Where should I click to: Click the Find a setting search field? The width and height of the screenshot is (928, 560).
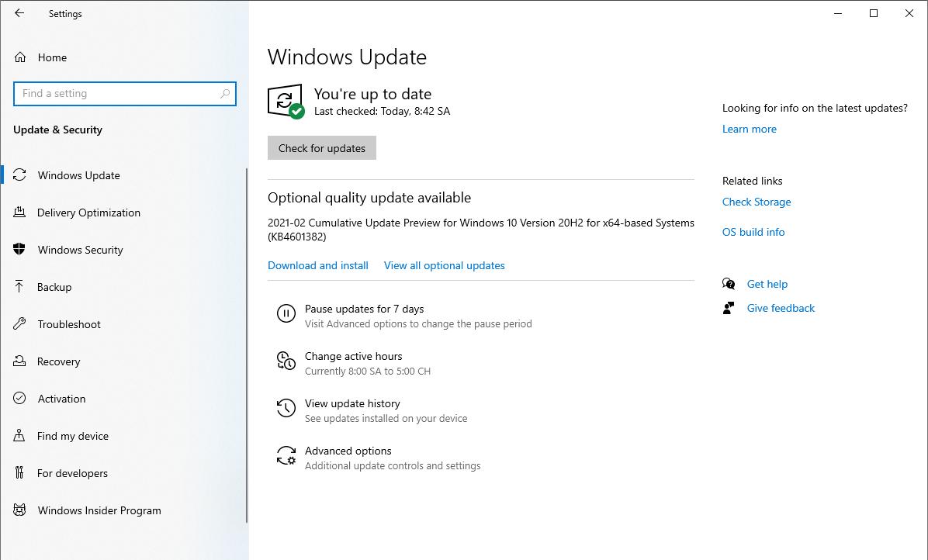tap(125, 93)
